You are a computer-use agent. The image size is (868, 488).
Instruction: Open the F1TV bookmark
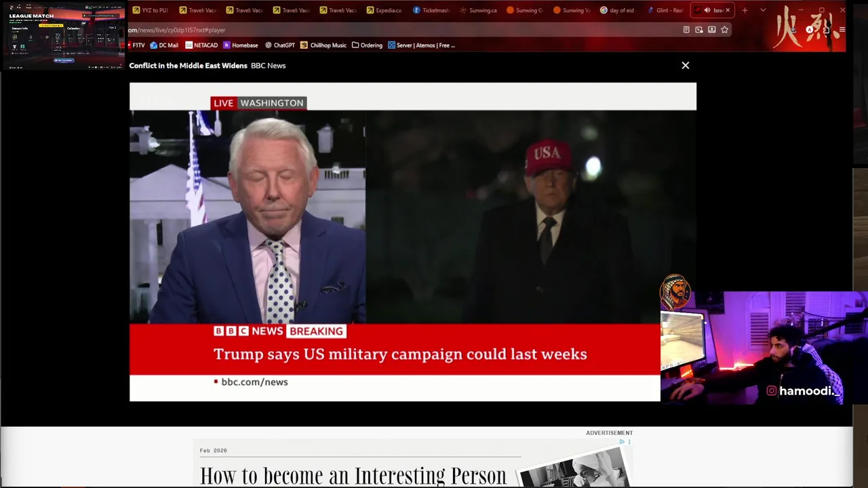tap(135, 45)
